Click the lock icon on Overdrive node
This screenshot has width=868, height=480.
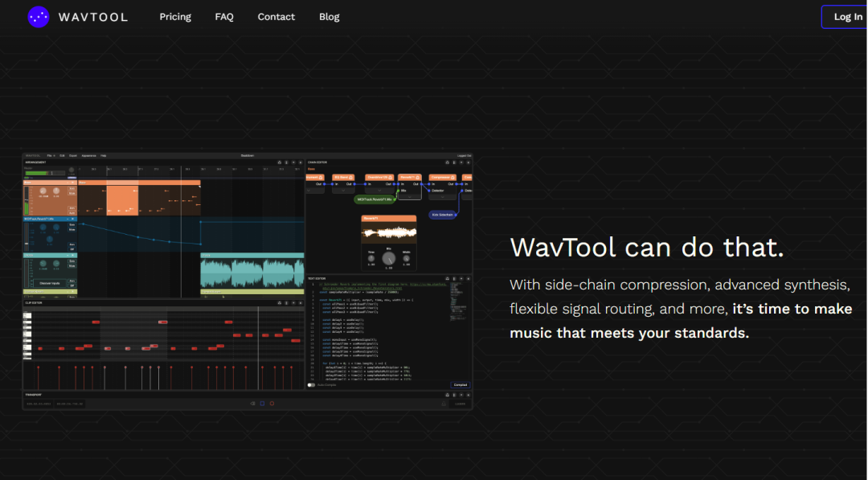click(x=391, y=178)
